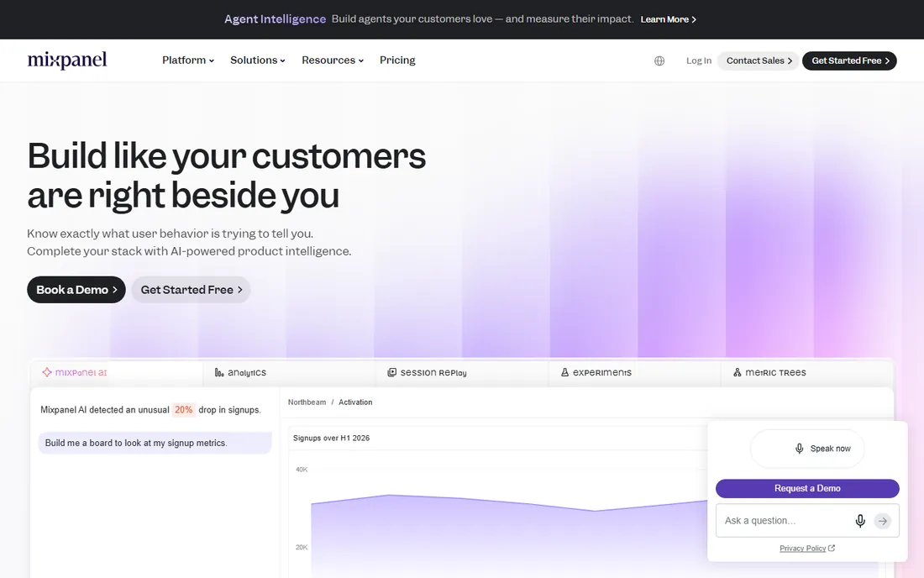924x578 pixels.
Task: Switch to the Mixpanel AI tab
Action: pos(117,372)
